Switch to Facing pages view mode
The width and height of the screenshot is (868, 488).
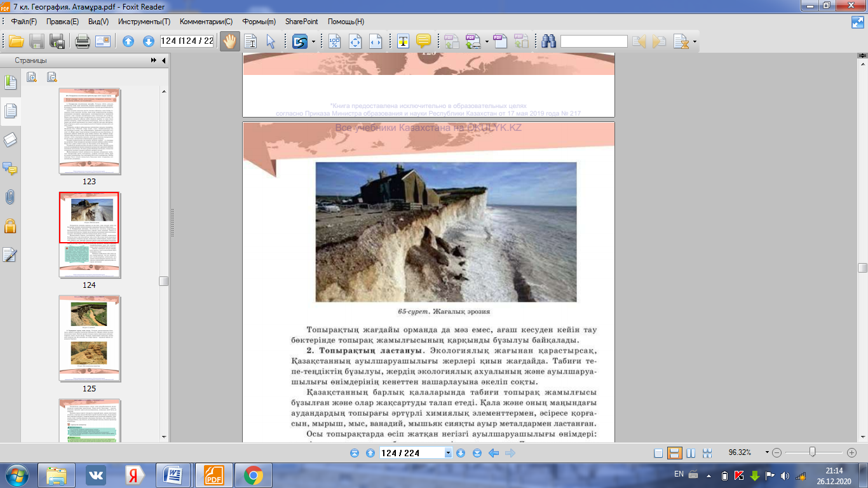pyautogui.click(x=691, y=453)
